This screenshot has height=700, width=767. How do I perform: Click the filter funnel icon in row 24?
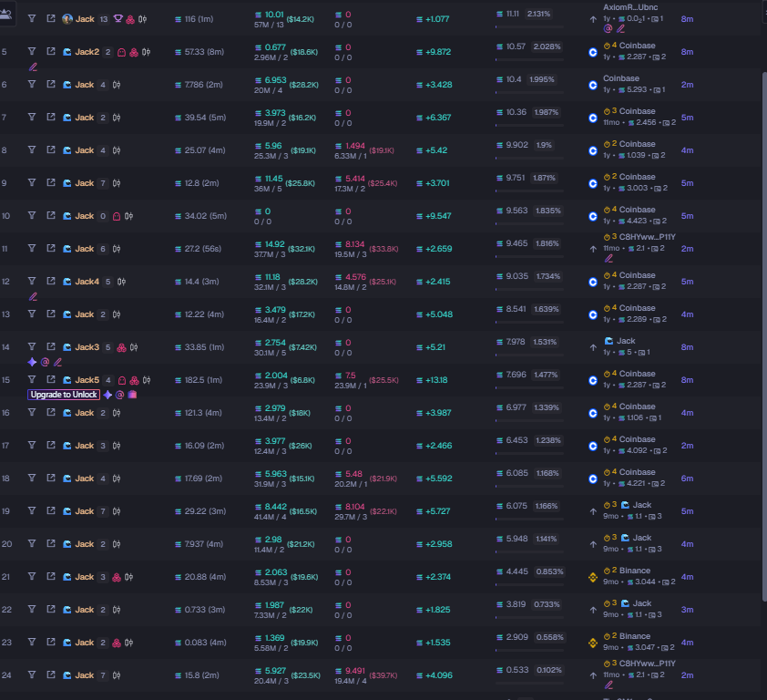(32, 674)
